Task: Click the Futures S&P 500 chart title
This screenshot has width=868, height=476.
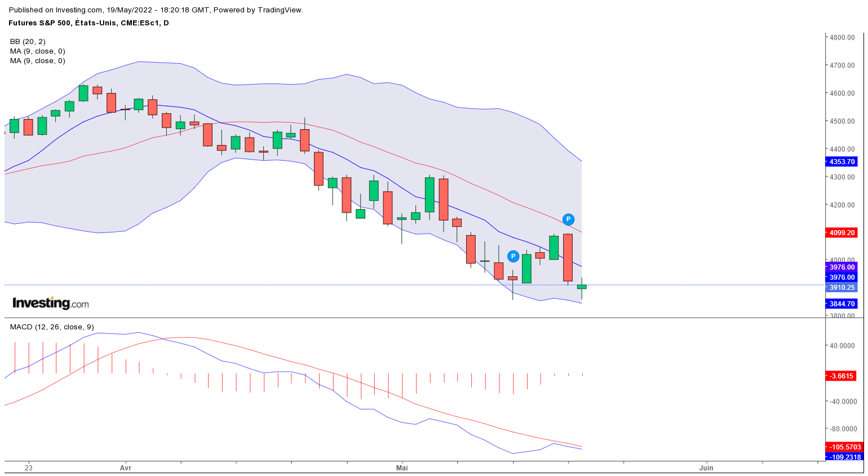Action: click(x=88, y=23)
